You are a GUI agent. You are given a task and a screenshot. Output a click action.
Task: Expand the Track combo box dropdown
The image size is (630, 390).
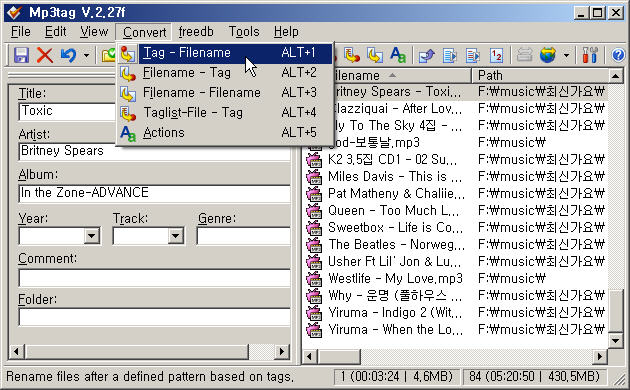[176, 236]
